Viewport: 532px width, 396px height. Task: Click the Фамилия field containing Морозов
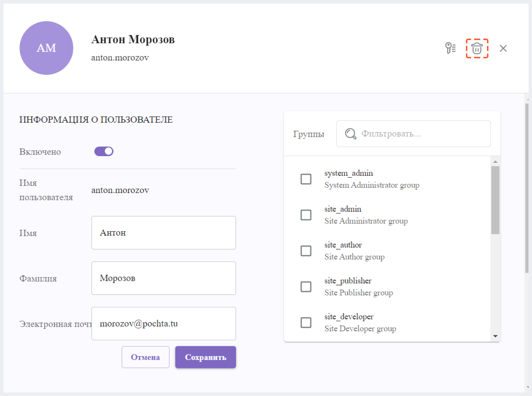(x=164, y=278)
